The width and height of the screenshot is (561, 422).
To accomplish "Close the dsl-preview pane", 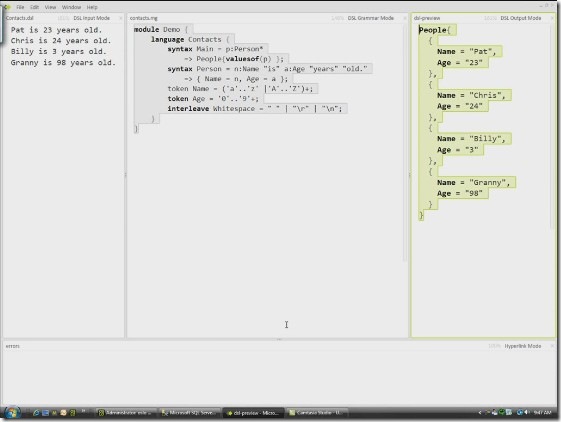I will pyautogui.click(x=552, y=18).
